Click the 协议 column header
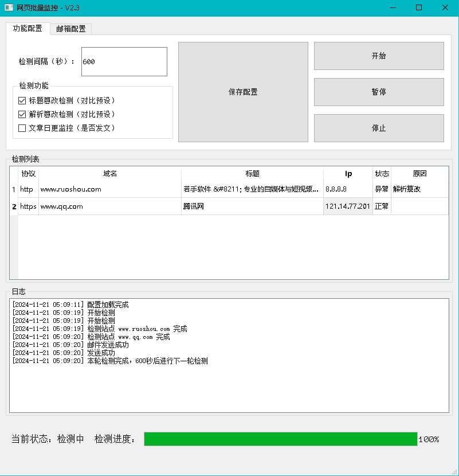 pyautogui.click(x=28, y=173)
